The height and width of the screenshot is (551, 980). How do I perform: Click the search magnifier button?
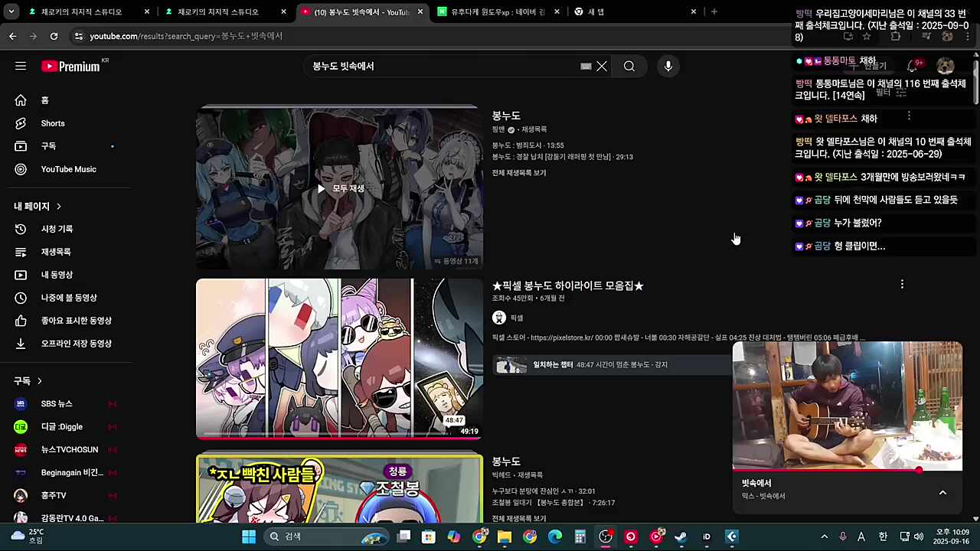(629, 67)
